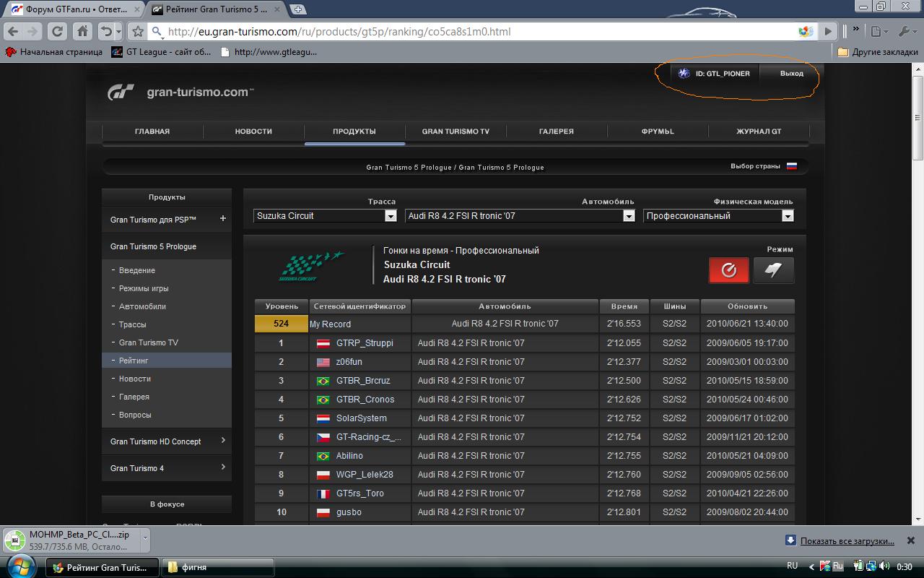Open the MOHMP_Beta_PC zip download item
Viewport: 924px width, 578px height.
click(x=71, y=540)
